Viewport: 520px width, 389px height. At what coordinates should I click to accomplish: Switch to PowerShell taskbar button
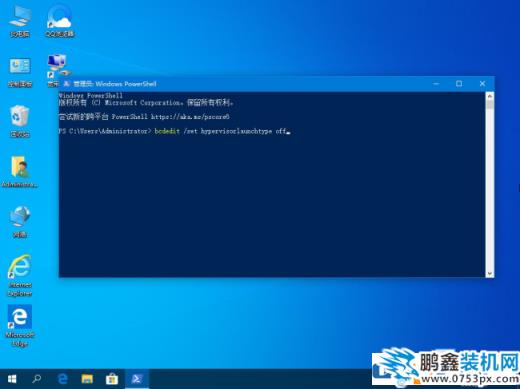click(x=137, y=379)
